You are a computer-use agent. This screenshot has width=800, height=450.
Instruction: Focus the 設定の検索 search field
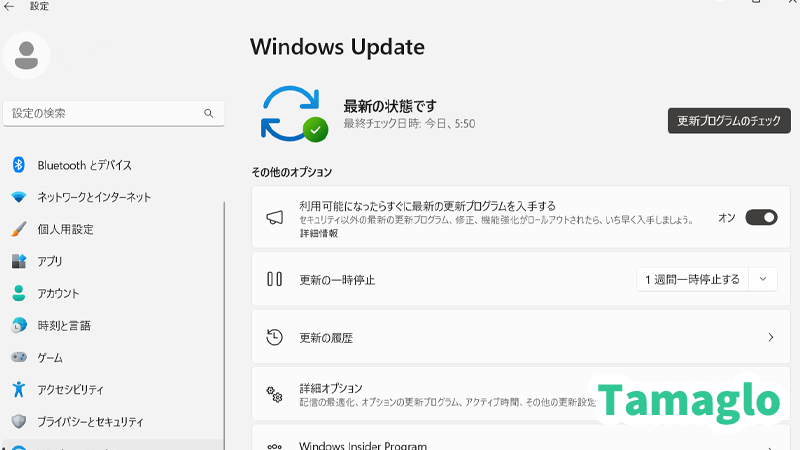(113, 113)
